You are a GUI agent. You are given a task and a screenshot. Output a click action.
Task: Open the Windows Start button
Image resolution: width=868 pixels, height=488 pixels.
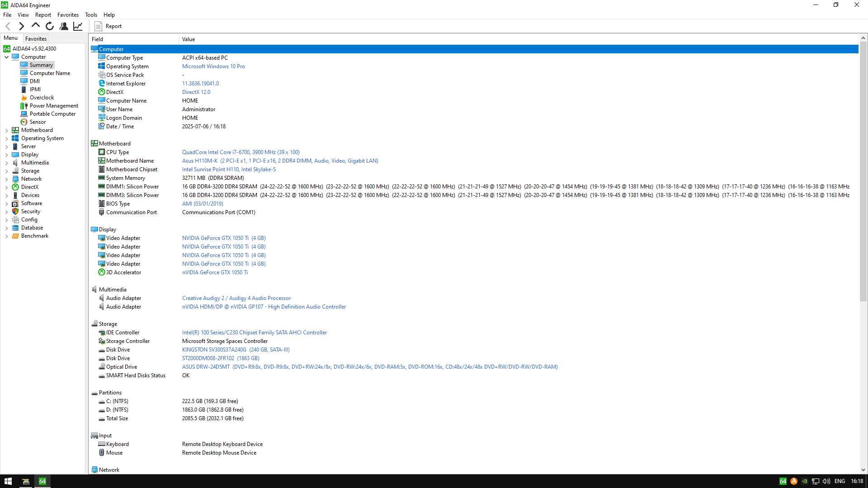[x=8, y=481]
